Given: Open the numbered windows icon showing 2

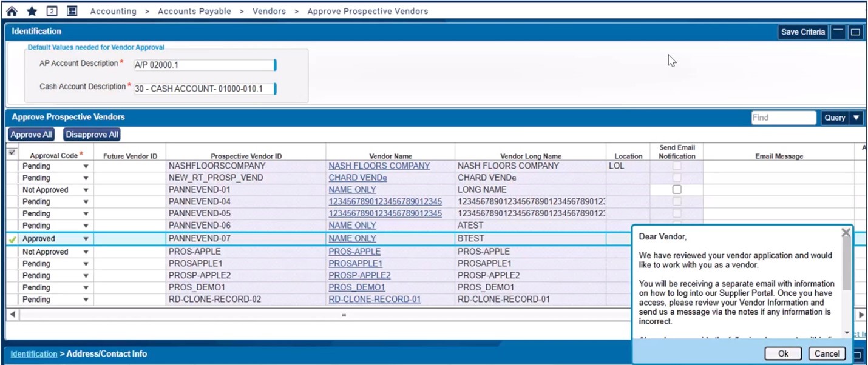Looking at the screenshot, I should 52,11.
